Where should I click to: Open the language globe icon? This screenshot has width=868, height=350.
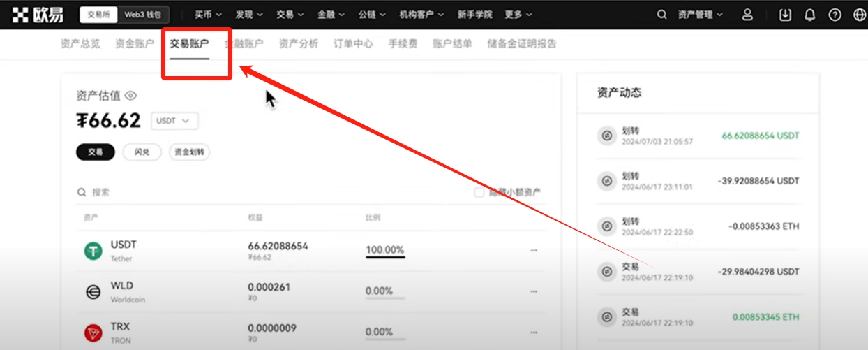859,15
